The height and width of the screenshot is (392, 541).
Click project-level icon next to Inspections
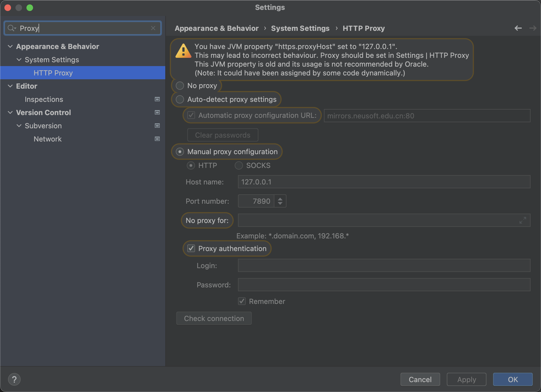pos(157,99)
